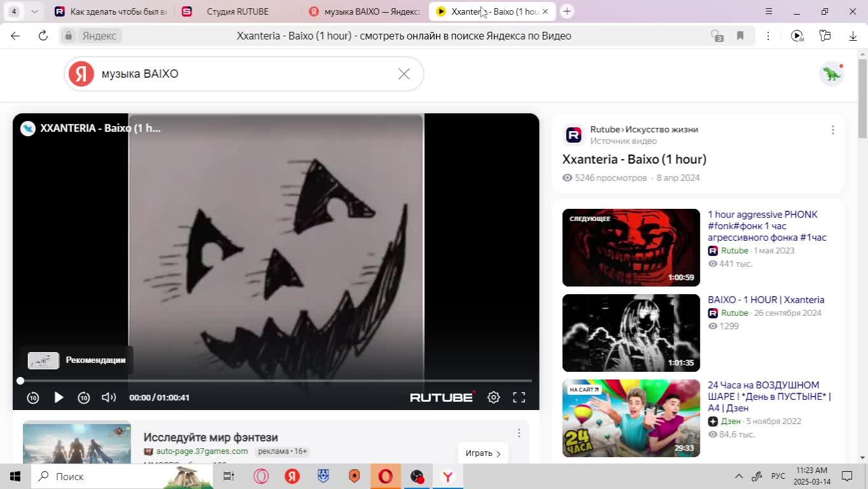868x489 pixels.
Task: Skip forward video by 10 seconds
Action: click(x=84, y=397)
